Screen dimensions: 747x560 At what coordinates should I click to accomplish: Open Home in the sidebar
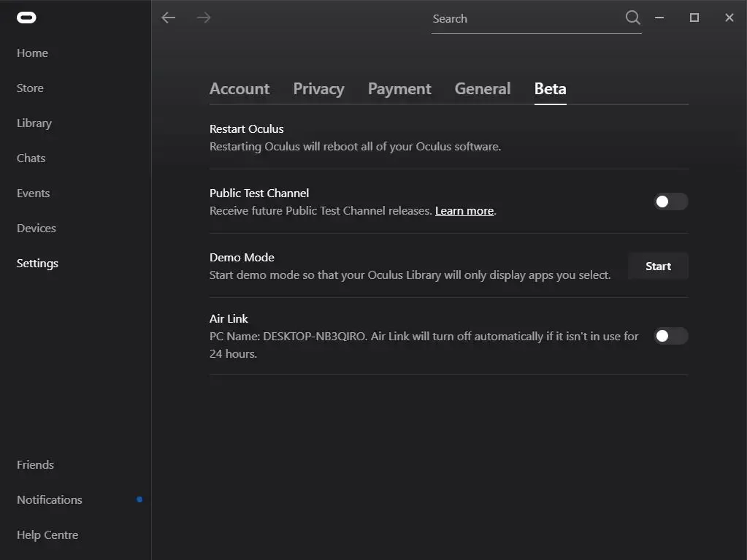point(32,53)
